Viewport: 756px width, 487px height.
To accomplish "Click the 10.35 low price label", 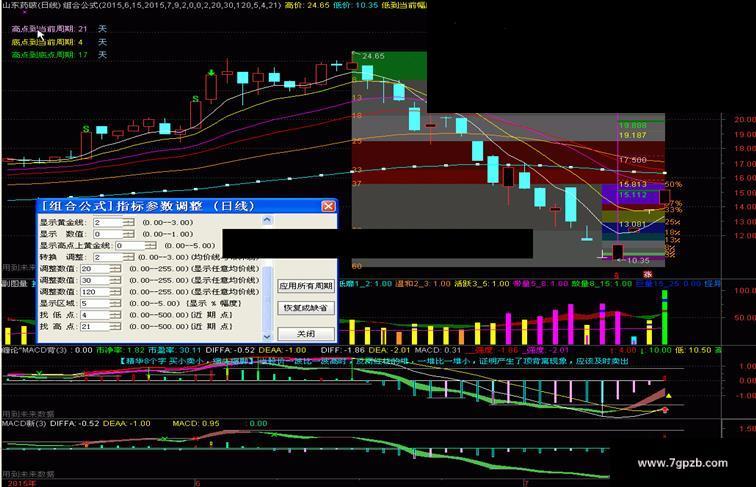I will [638, 260].
